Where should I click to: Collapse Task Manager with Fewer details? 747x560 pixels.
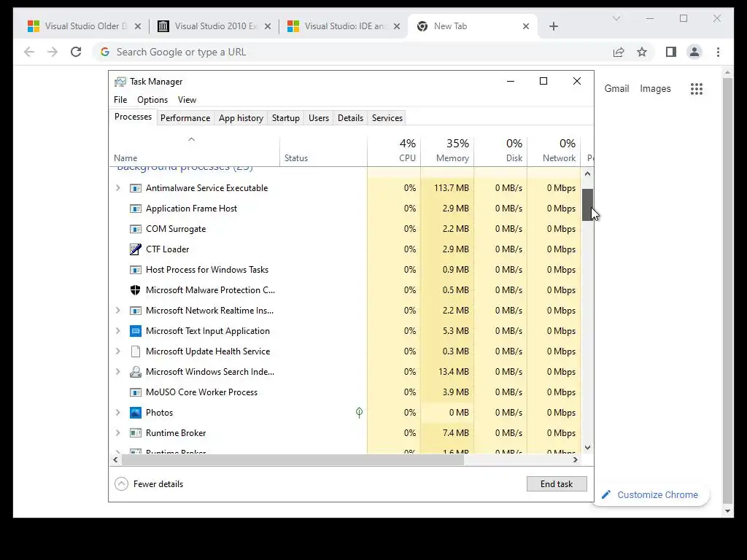click(149, 484)
